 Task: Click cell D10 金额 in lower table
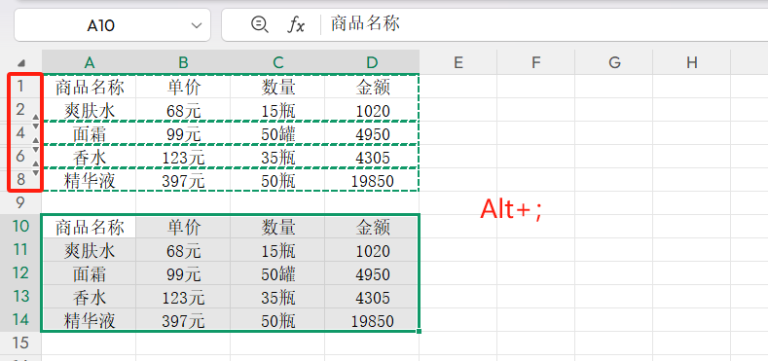pos(372,226)
